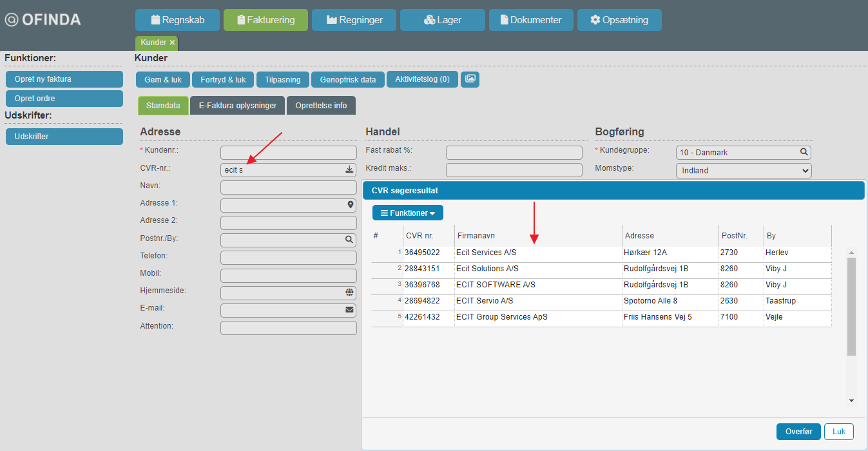Screen dimensions: 868x451
Task: Open the Regnskab menu
Action: click(x=177, y=20)
